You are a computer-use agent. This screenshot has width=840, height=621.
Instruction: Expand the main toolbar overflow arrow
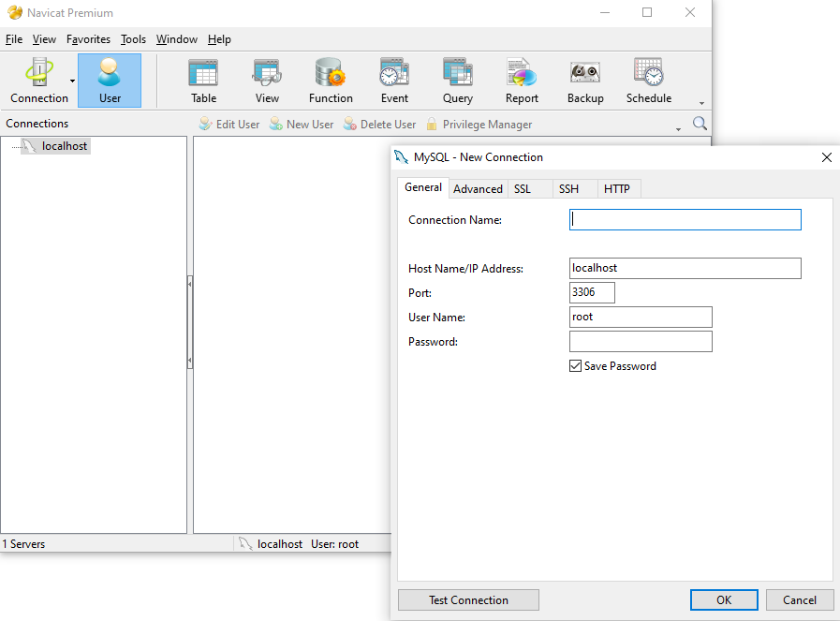(701, 103)
